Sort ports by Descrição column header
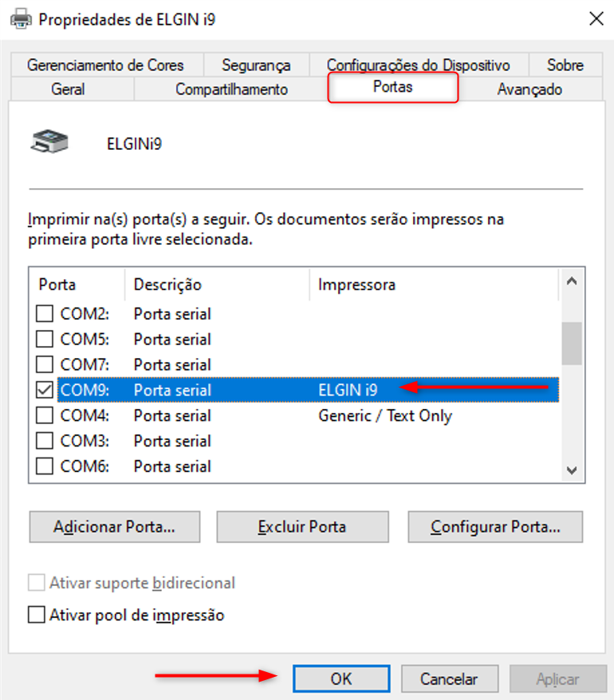Screen dimensions: 614x700 click(215, 285)
